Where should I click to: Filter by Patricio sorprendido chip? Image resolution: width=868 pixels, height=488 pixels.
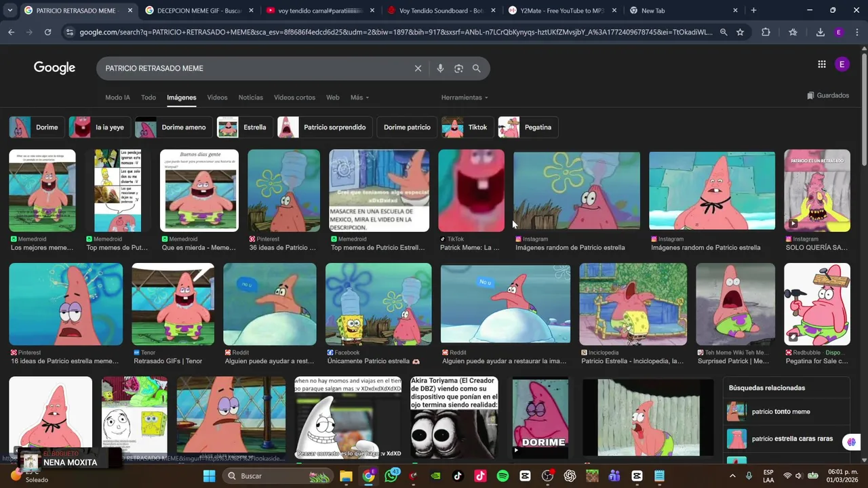[x=324, y=127]
